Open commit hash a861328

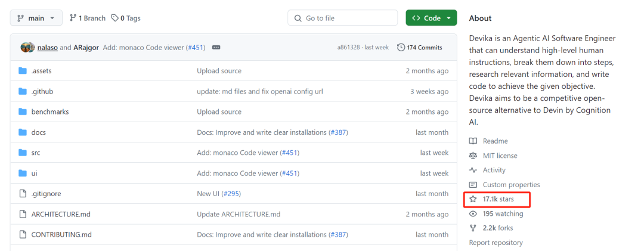pos(348,47)
